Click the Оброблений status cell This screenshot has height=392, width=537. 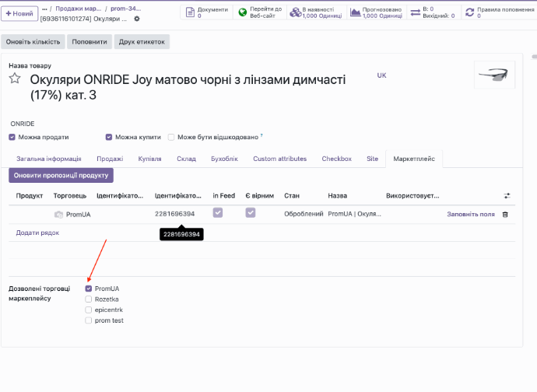click(304, 214)
